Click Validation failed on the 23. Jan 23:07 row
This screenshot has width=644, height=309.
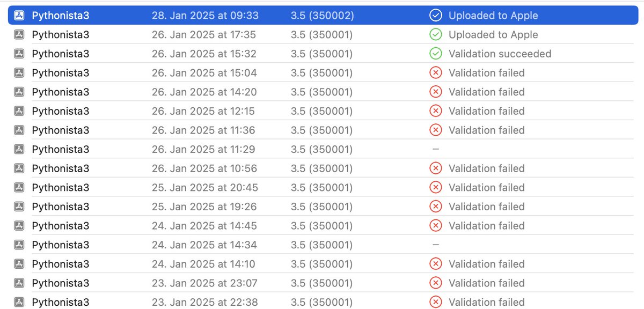pos(487,283)
